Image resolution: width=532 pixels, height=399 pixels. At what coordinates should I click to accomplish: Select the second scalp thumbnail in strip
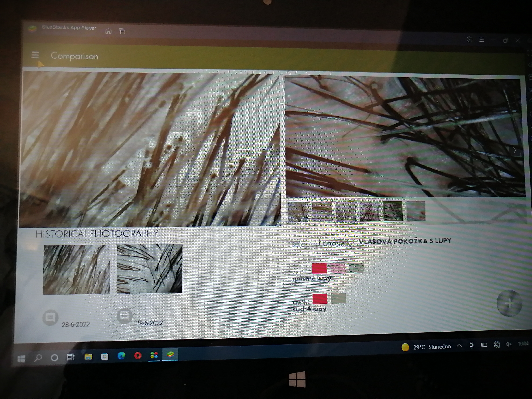pos(322,212)
